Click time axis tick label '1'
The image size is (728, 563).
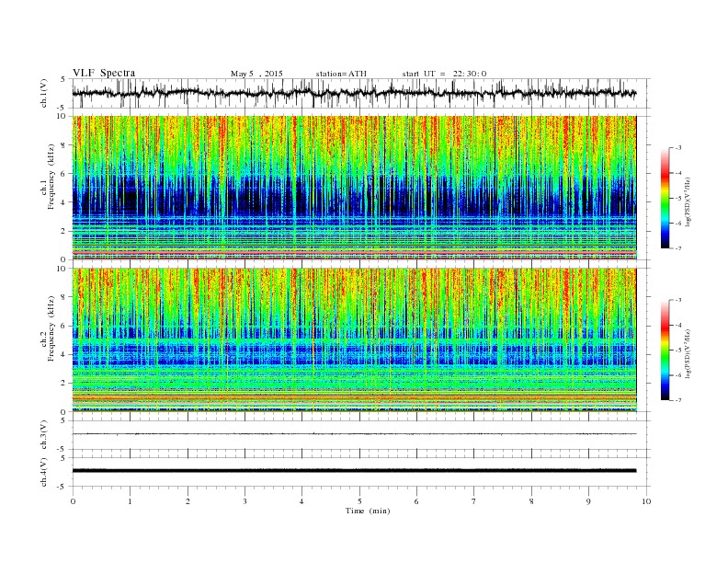(x=131, y=501)
